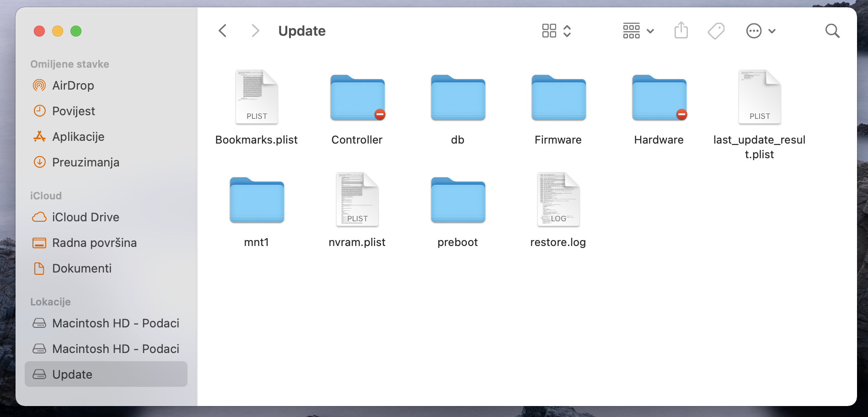Click the Omiljene stavke sidebar heading
The width and height of the screenshot is (868, 417).
coord(70,64)
